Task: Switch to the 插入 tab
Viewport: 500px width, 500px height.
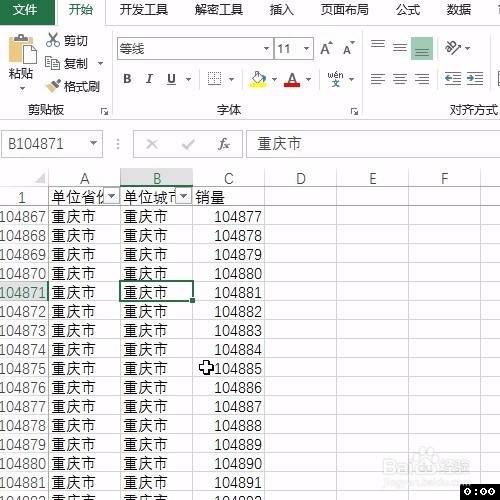Action: pyautogui.click(x=282, y=10)
